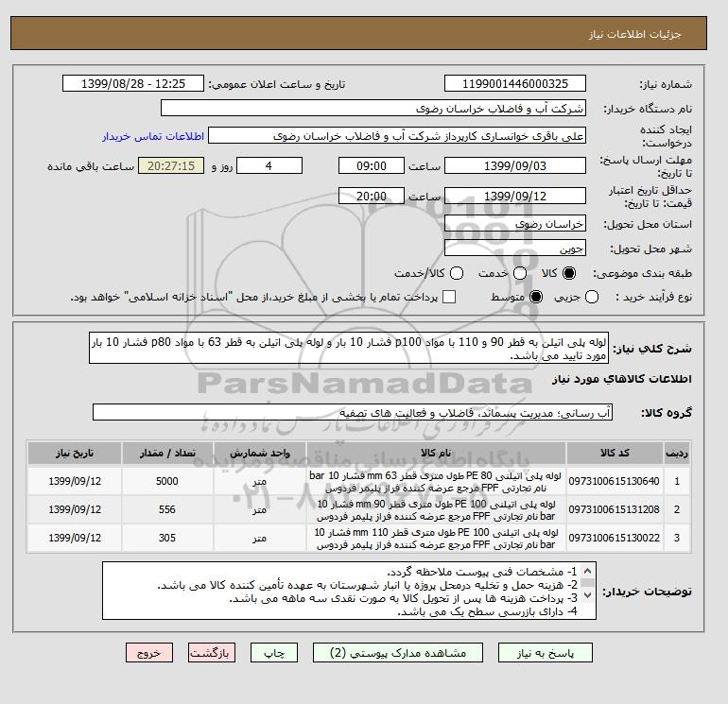Open the اطلاعات تماس خریدار link
The image size is (728, 704).
click(x=153, y=136)
